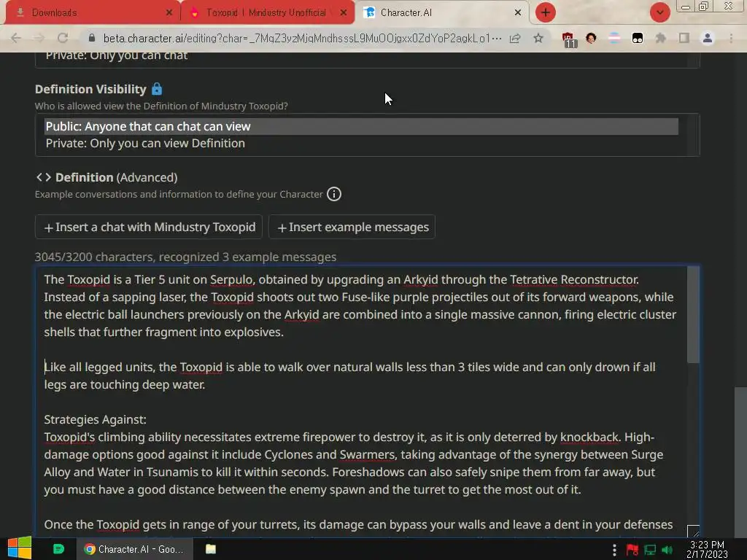
Task: Open the green chat app in taskbar
Action: (x=58, y=549)
